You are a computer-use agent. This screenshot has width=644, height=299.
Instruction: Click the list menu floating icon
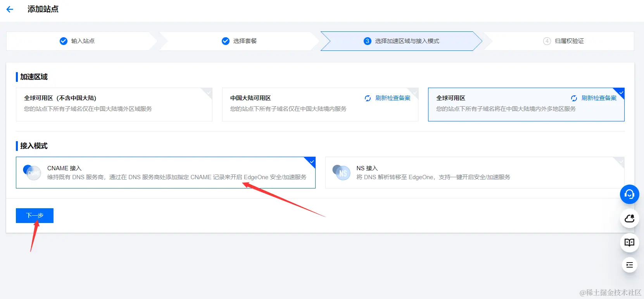pos(629,265)
